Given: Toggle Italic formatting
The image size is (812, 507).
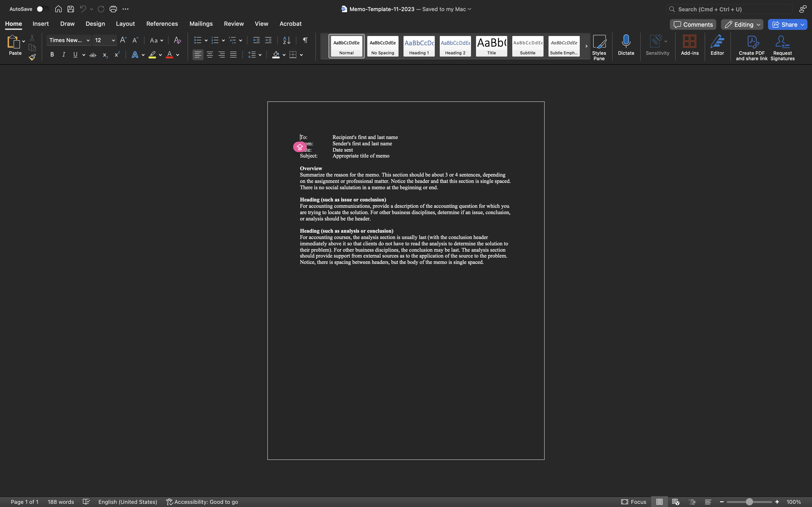Looking at the screenshot, I should click(x=64, y=55).
